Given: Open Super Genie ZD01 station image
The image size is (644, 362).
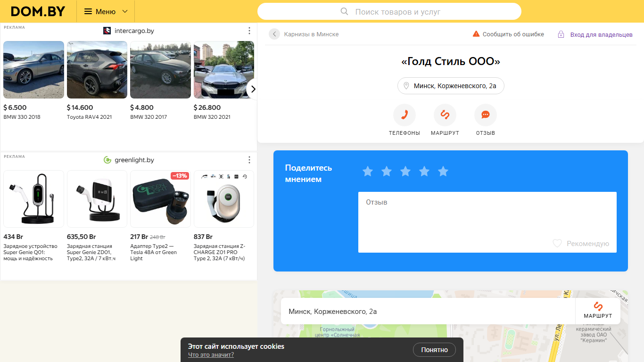Looking at the screenshot, I should 97,199.
